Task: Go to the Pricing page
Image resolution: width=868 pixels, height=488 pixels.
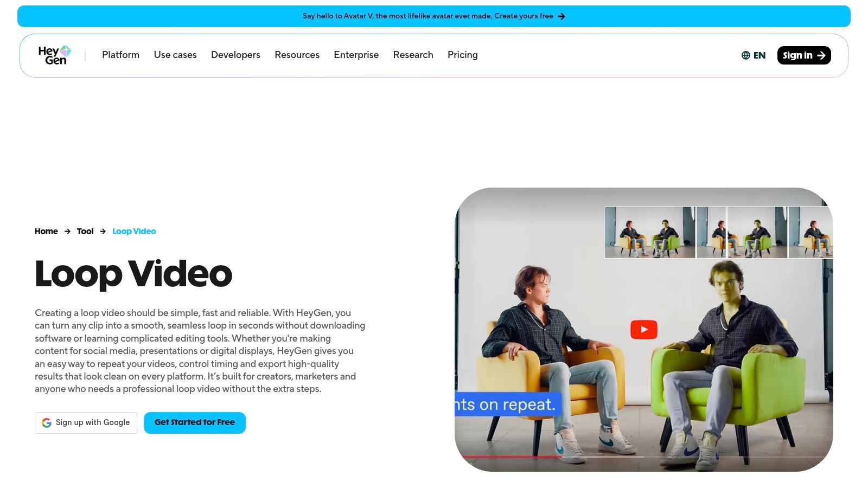Action: [463, 55]
